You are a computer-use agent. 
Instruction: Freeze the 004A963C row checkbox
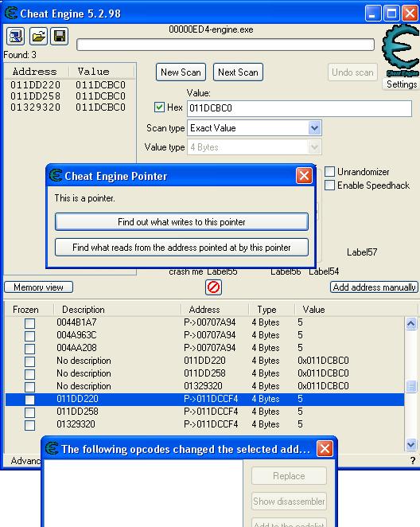point(29,336)
